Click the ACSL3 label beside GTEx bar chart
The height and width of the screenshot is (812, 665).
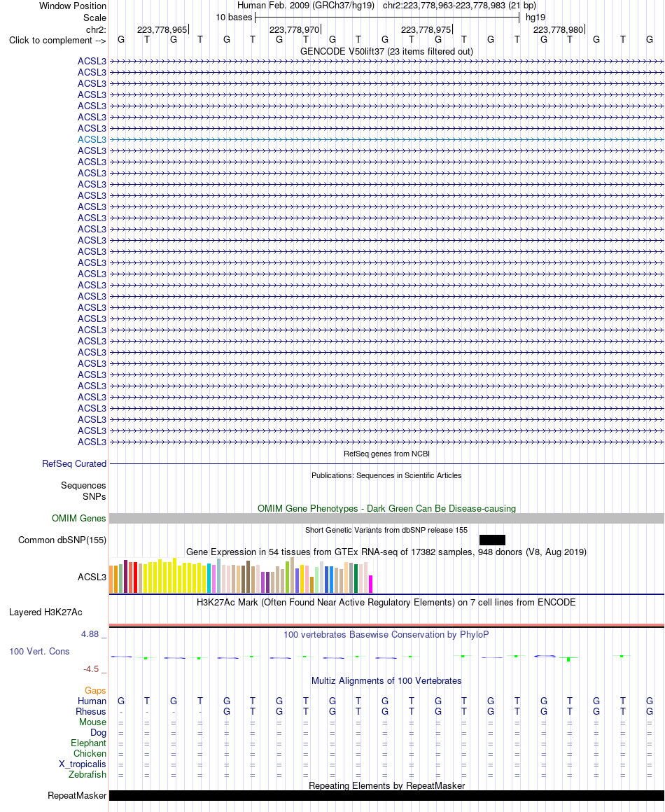pyautogui.click(x=92, y=577)
